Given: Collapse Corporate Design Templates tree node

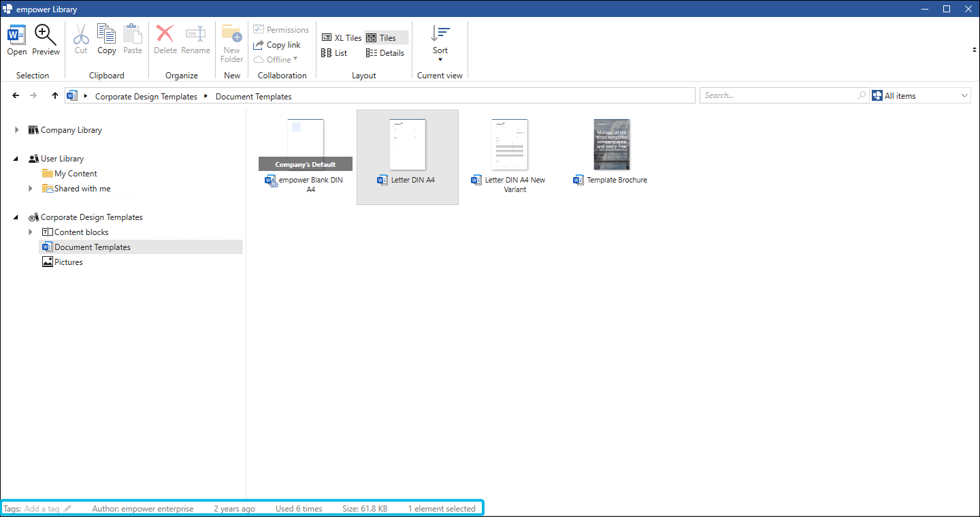Looking at the screenshot, I should click(16, 217).
